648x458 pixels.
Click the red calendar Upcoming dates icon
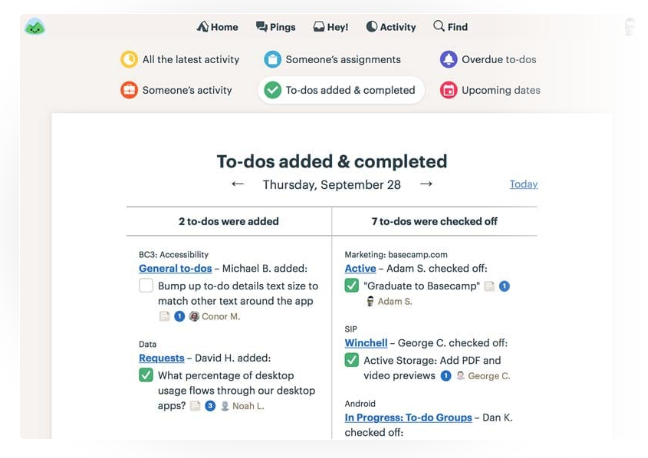click(448, 90)
